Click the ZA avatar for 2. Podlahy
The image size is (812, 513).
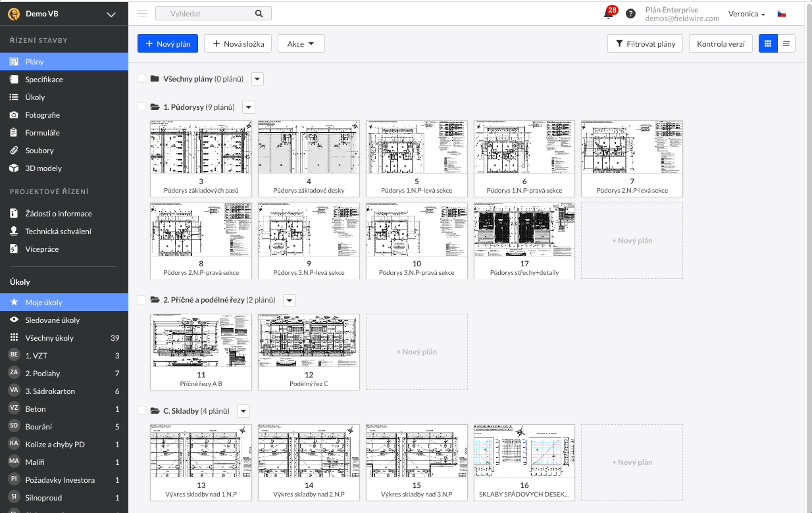pyautogui.click(x=14, y=373)
